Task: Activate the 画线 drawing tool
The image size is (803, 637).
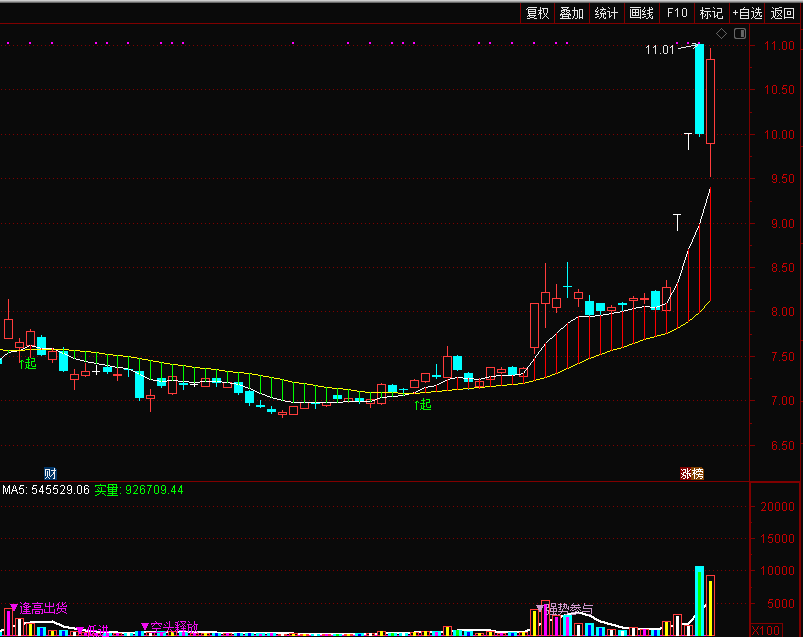Action: (x=642, y=13)
